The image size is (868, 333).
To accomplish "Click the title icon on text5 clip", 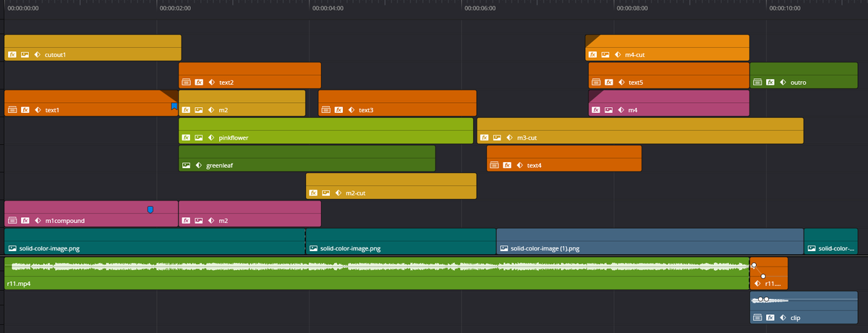I will [x=596, y=83].
